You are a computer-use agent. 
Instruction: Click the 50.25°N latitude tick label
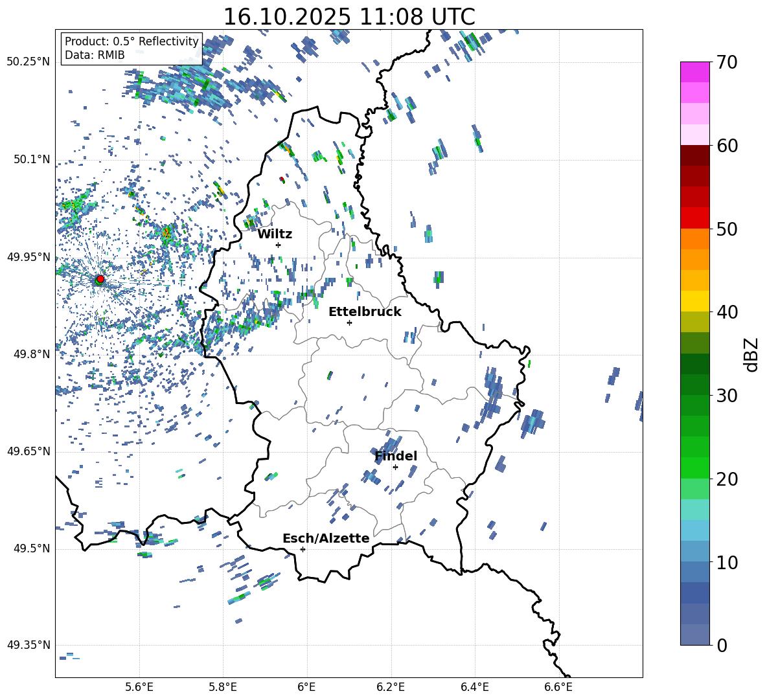(29, 62)
